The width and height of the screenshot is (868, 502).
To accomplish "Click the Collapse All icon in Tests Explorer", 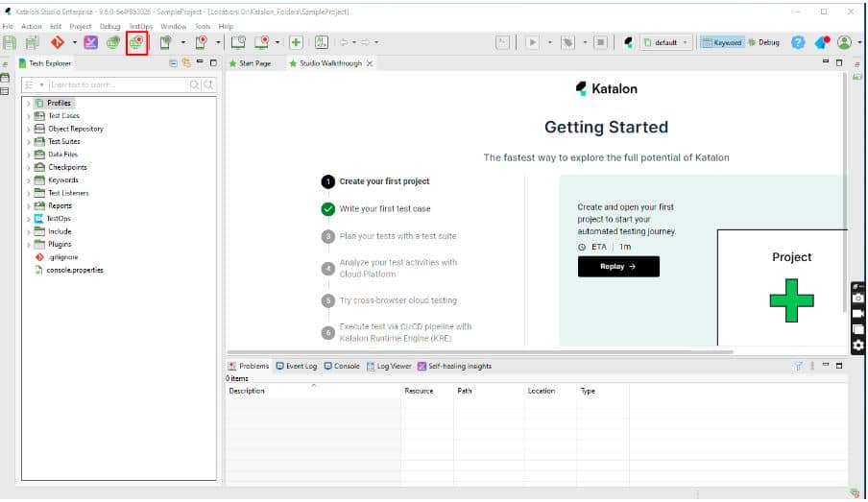I will (173, 63).
